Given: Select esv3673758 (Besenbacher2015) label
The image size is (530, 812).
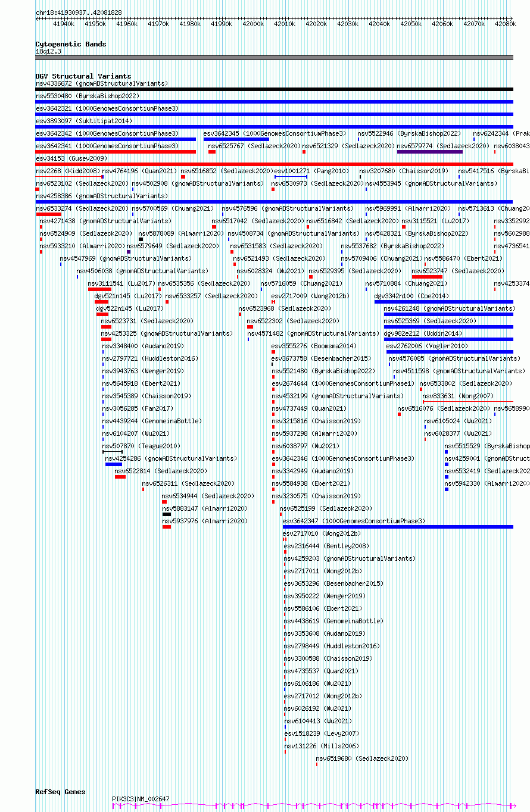Looking at the screenshot, I should (x=322, y=358).
